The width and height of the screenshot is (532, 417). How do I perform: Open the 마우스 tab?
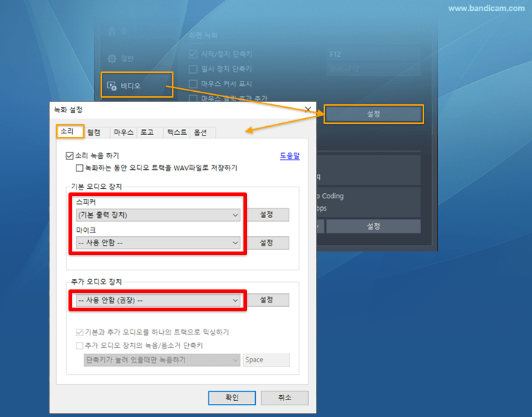(123, 133)
